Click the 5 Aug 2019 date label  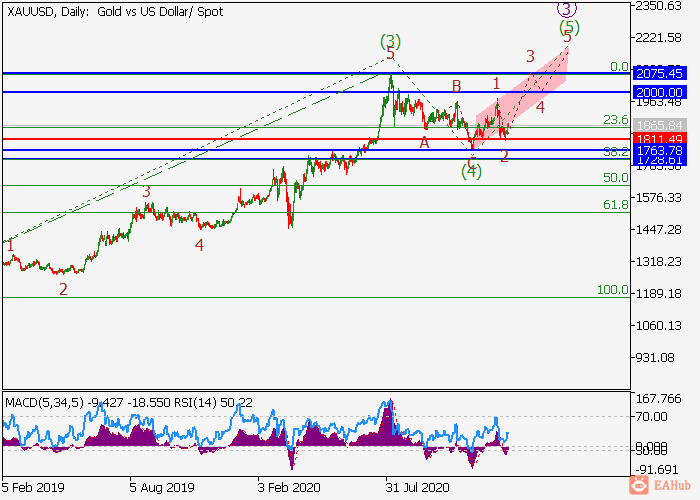(162, 487)
